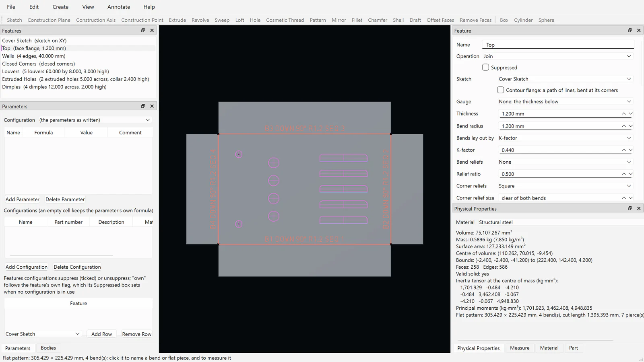Click the Remove Row button
This screenshot has height=362, width=644.
(x=137, y=334)
